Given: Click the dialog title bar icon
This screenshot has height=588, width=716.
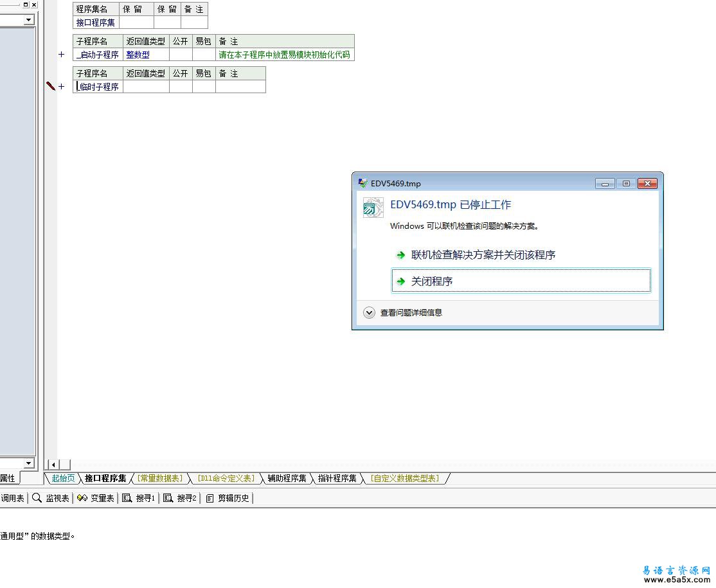Looking at the screenshot, I should click(x=362, y=183).
